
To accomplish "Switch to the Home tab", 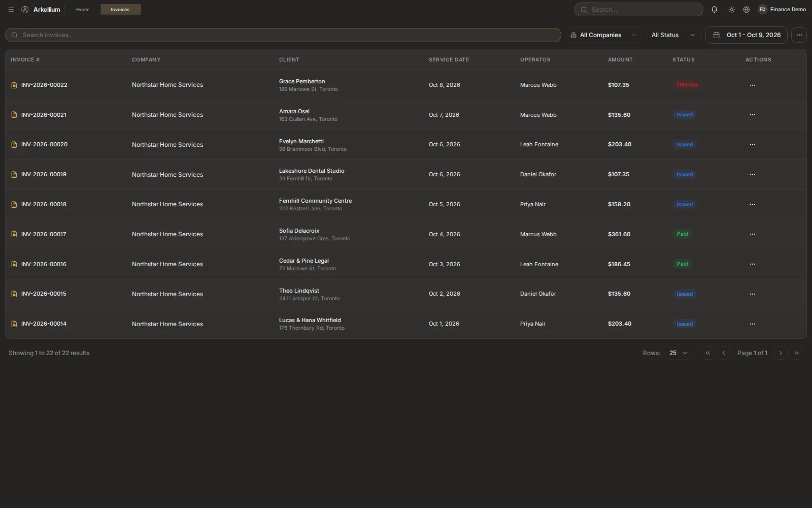I will coord(83,10).
